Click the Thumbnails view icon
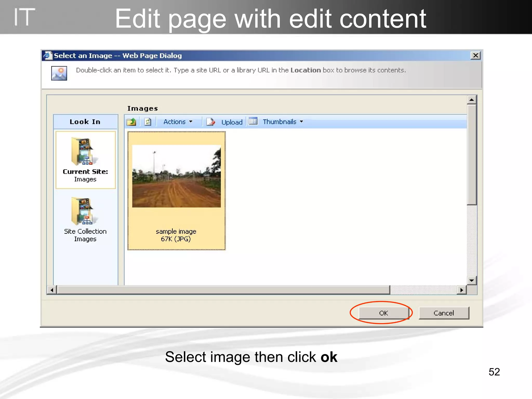Screen dimensions: 532x399 pyautogui.click(x=253, y=121)
